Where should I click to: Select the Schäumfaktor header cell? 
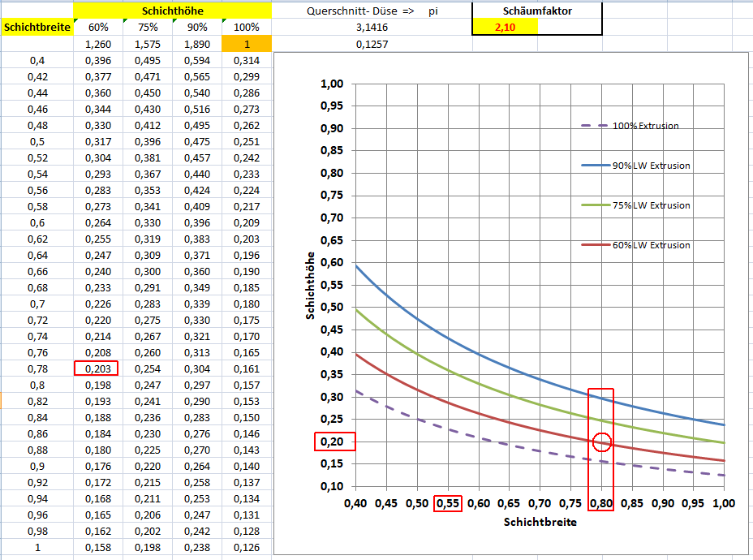pyautogui.click(x=536, y=11)
